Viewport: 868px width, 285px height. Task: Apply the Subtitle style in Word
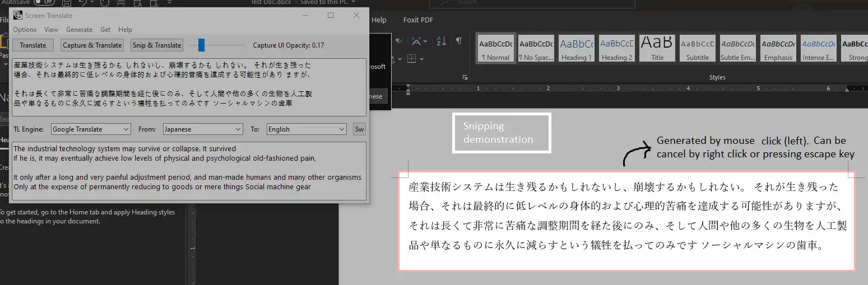click(697, 49)
